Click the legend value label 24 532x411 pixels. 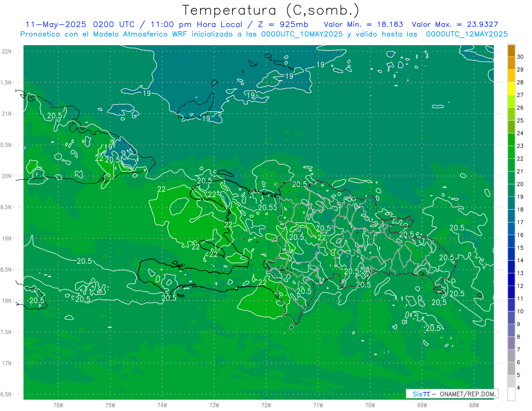pyautogui.click(x=520, y=133)
